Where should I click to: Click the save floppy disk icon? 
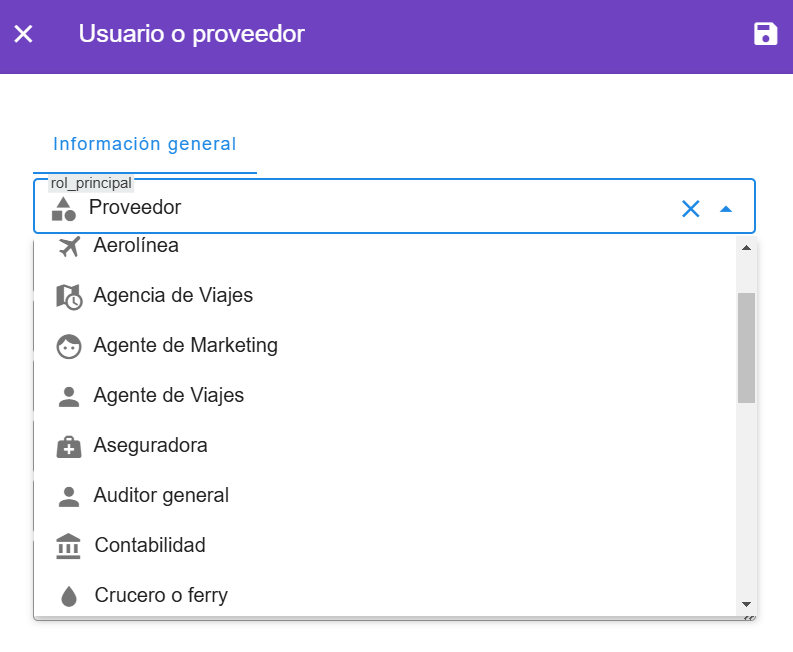[x=765, y=34]
